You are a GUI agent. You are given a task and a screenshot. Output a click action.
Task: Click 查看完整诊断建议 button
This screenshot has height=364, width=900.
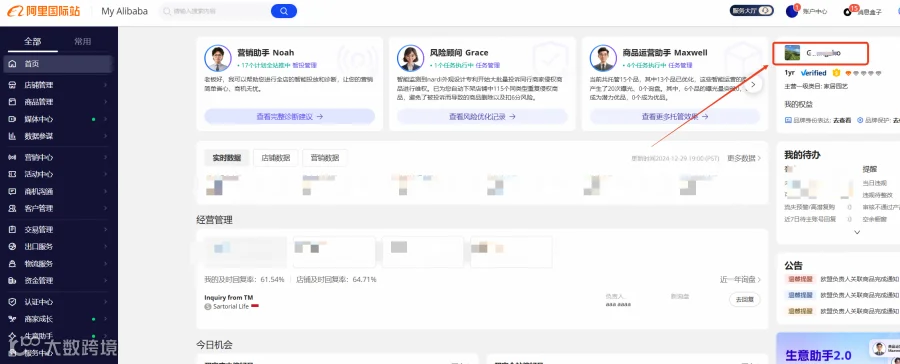[x=290, y=117]
